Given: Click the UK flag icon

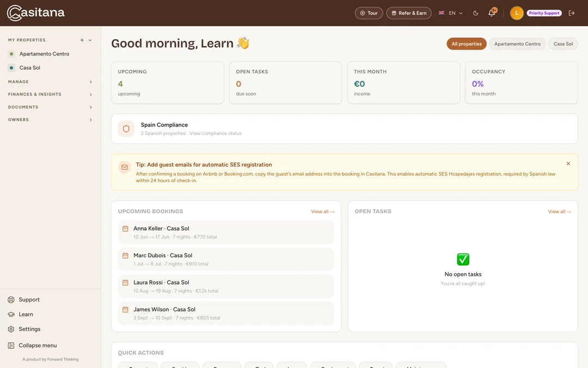Looking at the screenshot, I should tap(442, 13).
